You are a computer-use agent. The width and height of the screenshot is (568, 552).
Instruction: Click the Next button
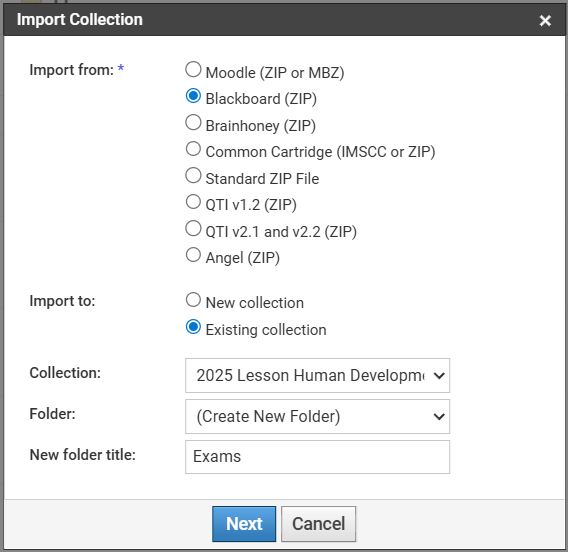coord(244,524)
